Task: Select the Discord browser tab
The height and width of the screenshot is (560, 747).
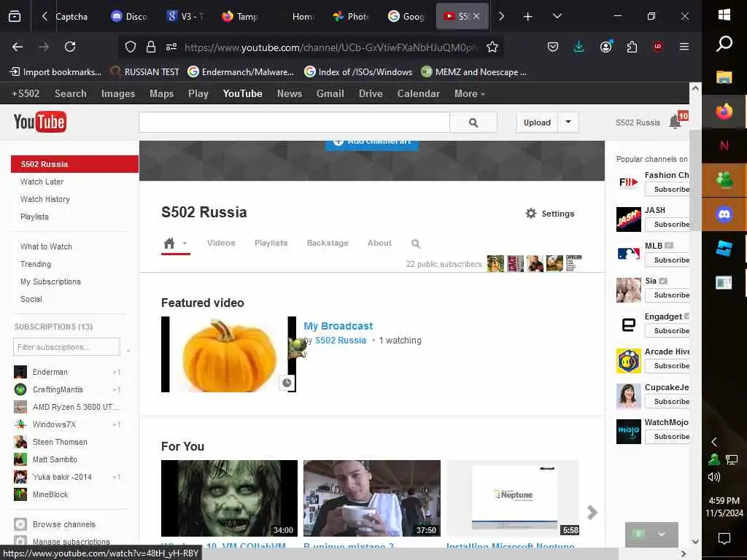Action: tap(130, 17)
